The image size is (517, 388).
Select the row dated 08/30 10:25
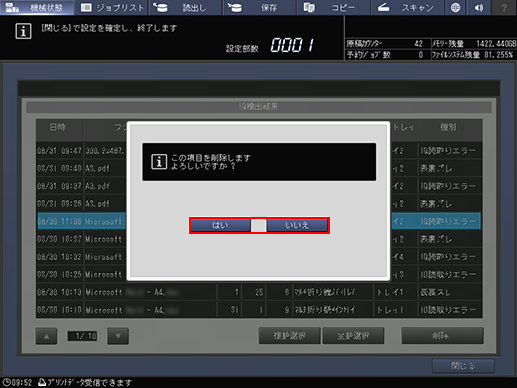259,274
